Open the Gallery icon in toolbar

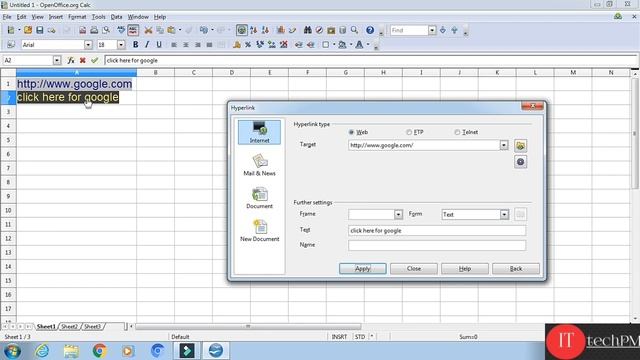click(x=331, y=30)
